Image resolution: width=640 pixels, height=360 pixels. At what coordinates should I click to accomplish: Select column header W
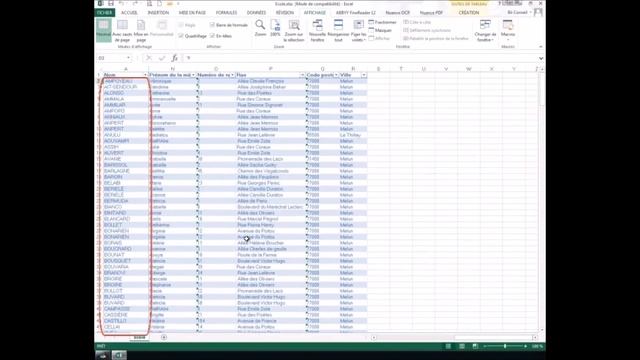(469, 69)
